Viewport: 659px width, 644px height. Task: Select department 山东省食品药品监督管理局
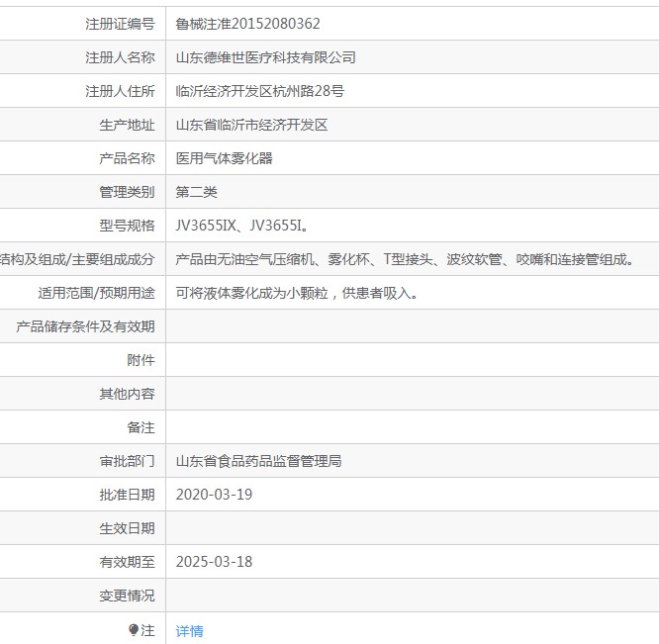click(258, 461)
